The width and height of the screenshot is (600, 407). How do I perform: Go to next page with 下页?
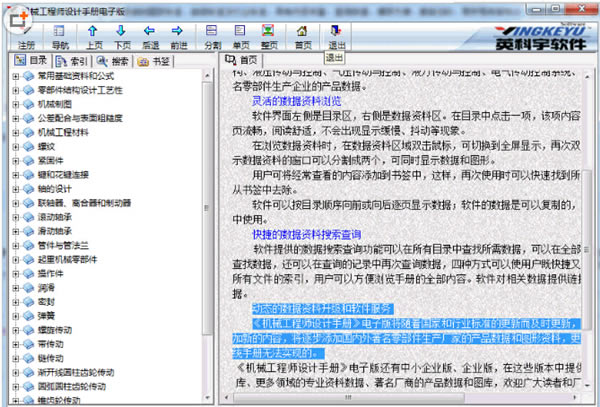point(122,35)
